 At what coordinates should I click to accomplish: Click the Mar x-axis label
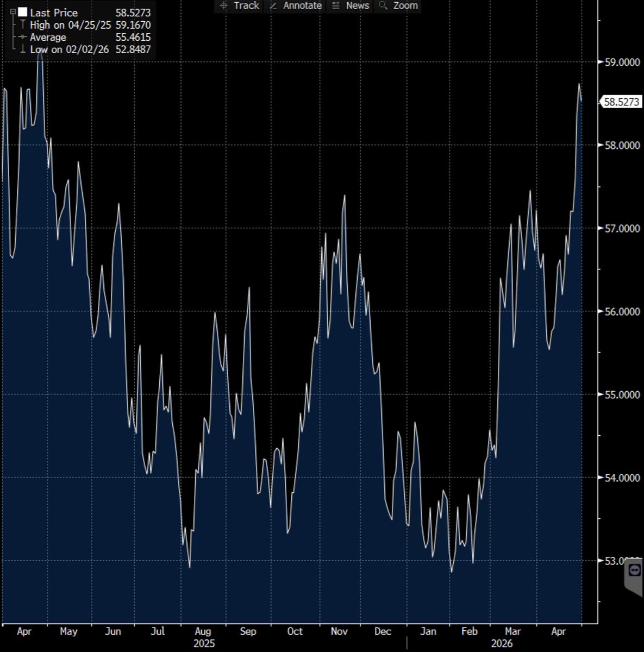pyautogui.click(x=512, y=631)
